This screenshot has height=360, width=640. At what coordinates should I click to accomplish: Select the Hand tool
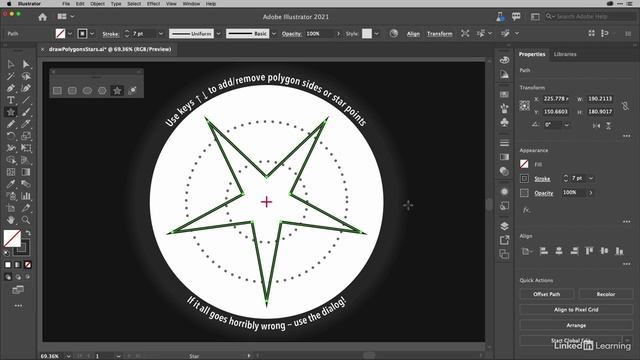11,220
